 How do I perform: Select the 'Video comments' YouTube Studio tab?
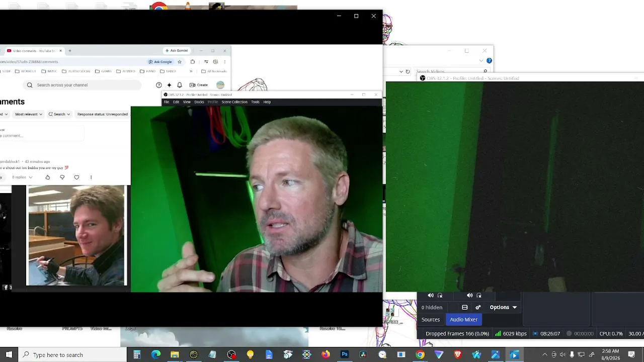click(x=34, y=51)
